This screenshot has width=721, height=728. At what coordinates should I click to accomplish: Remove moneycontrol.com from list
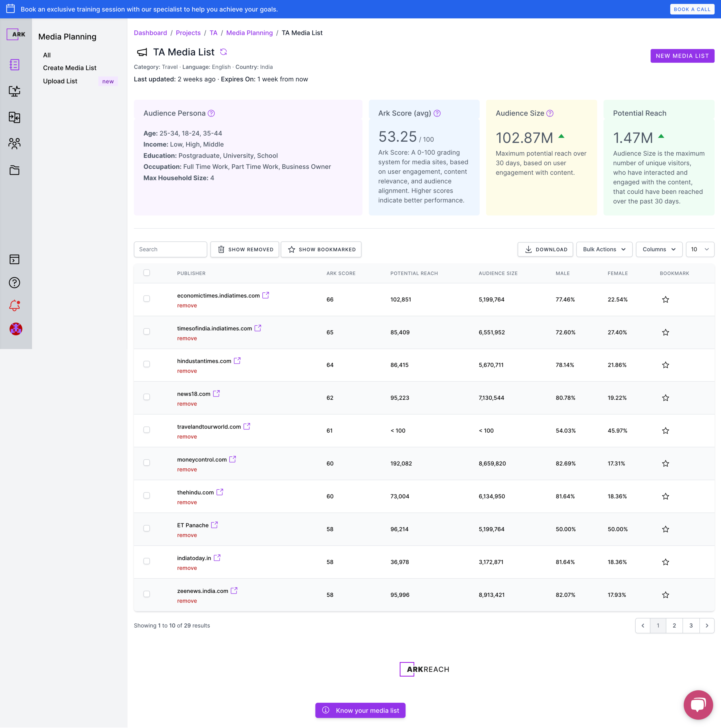187,470
